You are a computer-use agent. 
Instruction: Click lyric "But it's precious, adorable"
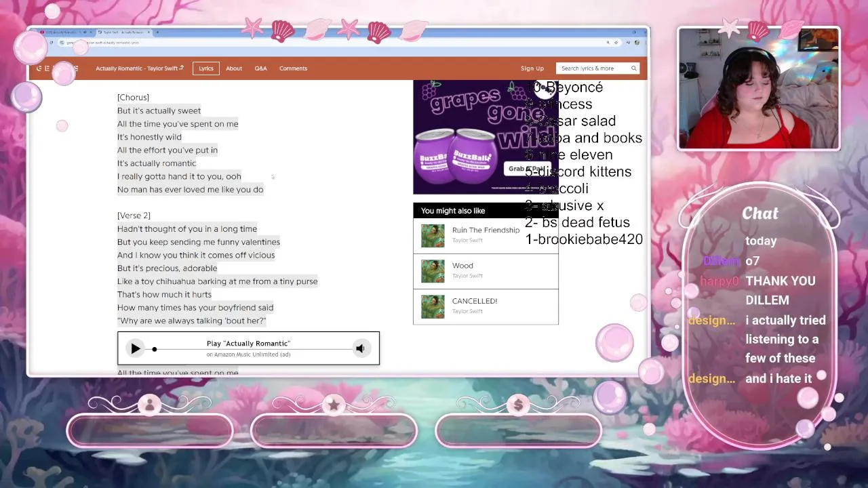167,268
